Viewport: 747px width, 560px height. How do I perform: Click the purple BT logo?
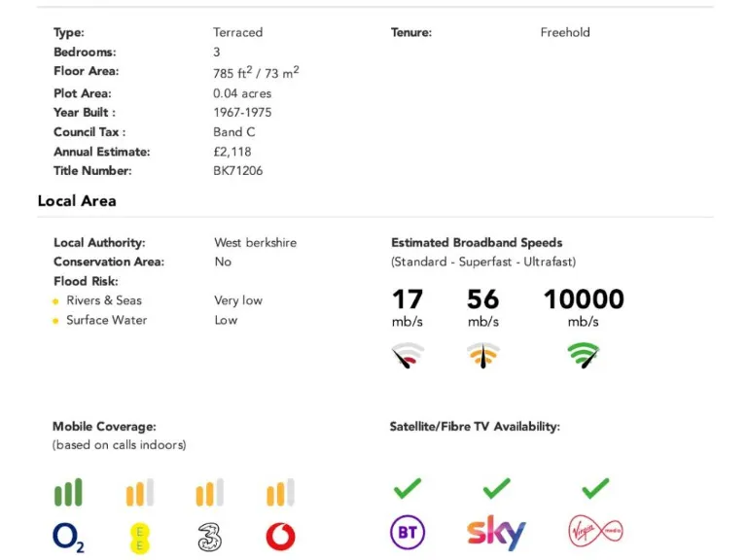[408, 532]
